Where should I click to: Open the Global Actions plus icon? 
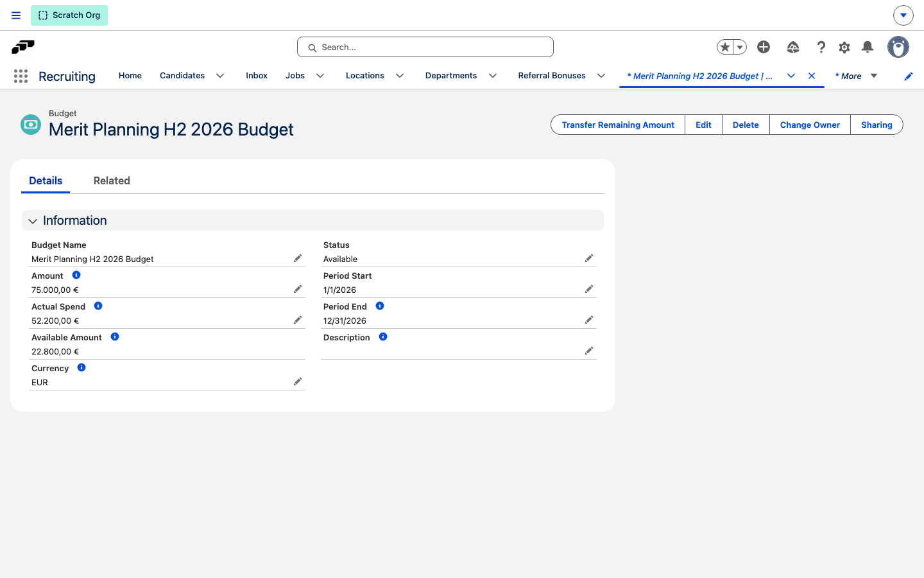point(764,47)
